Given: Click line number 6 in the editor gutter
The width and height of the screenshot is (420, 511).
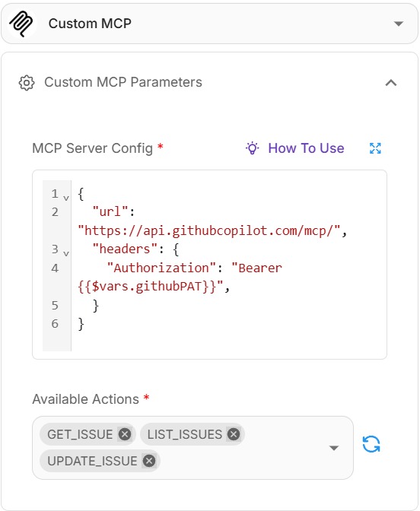Looking at the screenshot, I should [55, 324].
